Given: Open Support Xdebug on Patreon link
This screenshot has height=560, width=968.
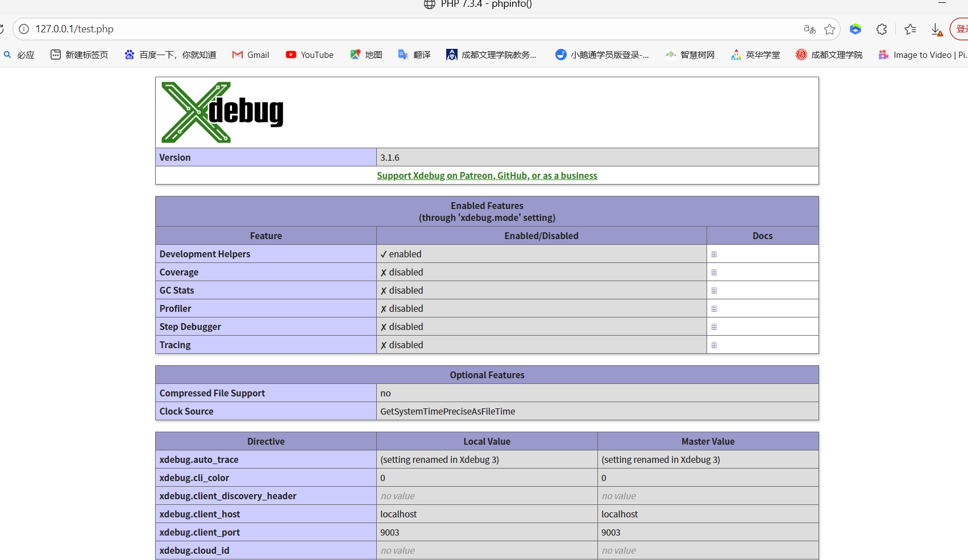Looking at the screenshot, I should [487, 175].
